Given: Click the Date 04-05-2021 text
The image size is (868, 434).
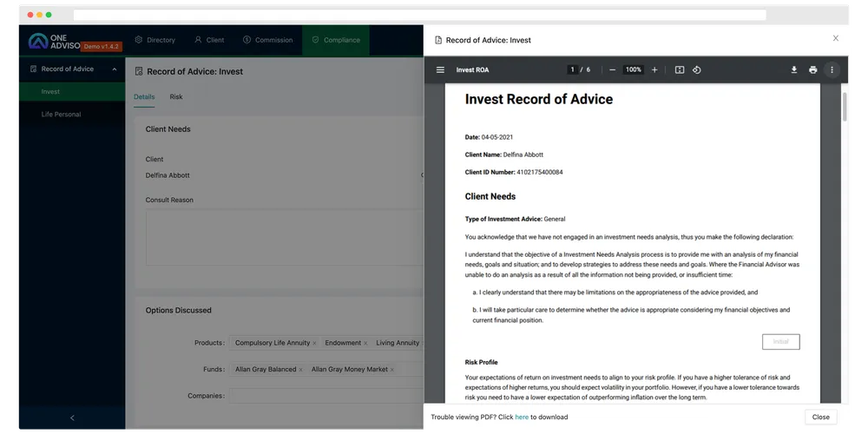Looking at the screenshot, I should pyautogui.click(x=489, y=137).
